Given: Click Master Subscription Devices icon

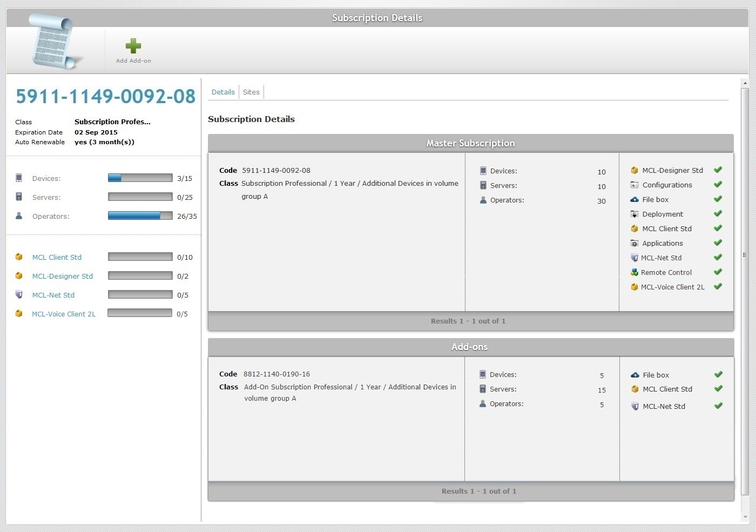Looking at the screenshot, I should coord(483,171).
